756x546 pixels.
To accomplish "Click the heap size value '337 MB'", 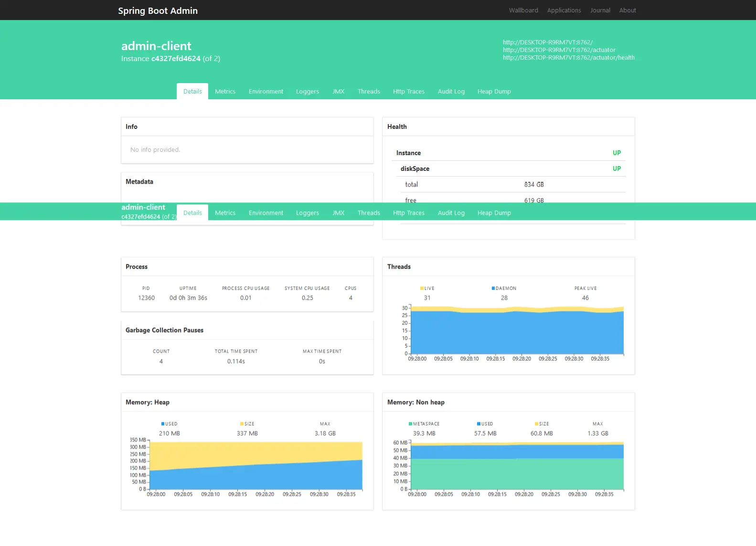I will [247, 433].
